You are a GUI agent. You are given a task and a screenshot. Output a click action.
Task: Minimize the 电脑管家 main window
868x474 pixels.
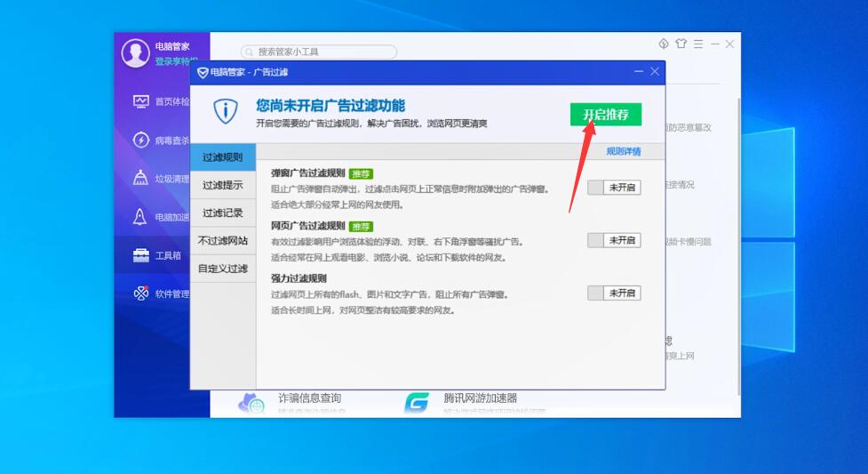pyautogui.click(x=715, y=44)
